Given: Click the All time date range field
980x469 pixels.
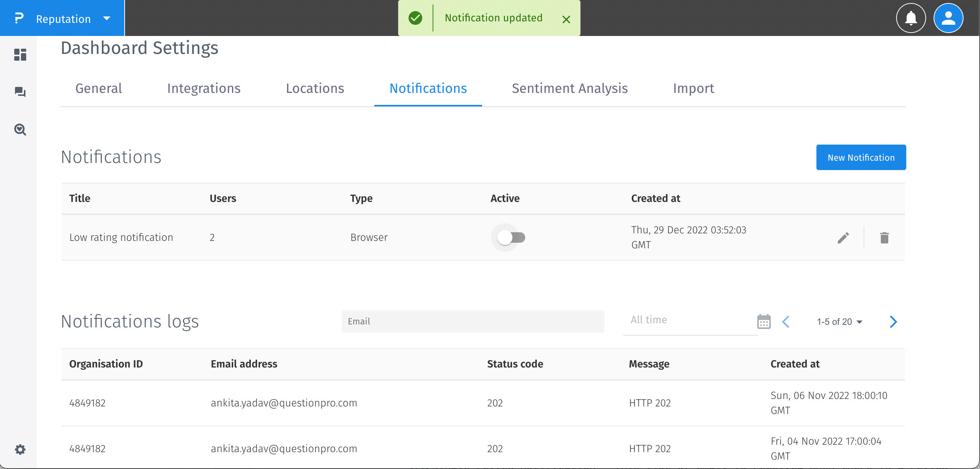Looking at the screenshot, I should [689, 320].
